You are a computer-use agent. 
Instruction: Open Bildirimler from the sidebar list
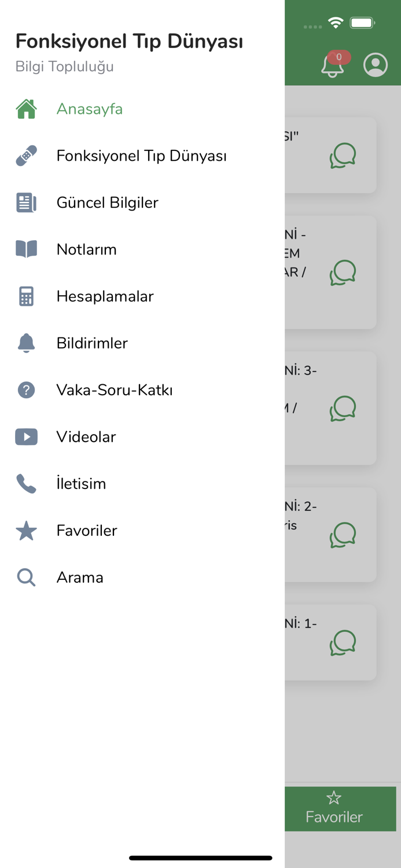92,343
